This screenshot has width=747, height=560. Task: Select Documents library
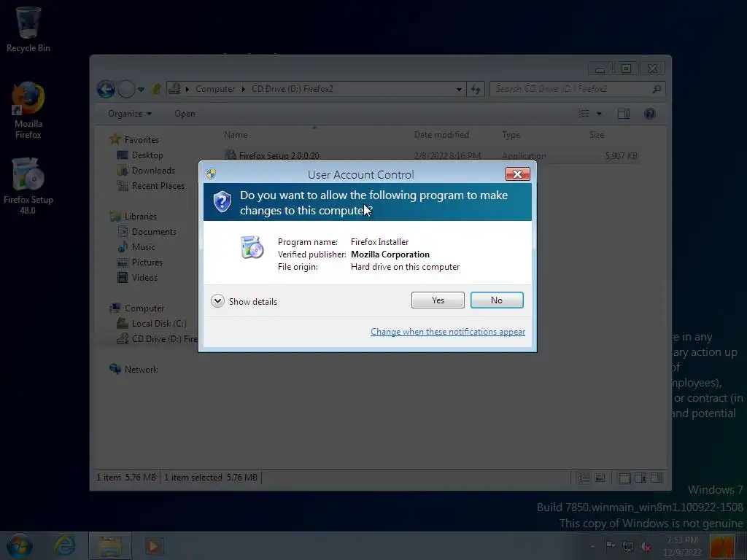154,231
